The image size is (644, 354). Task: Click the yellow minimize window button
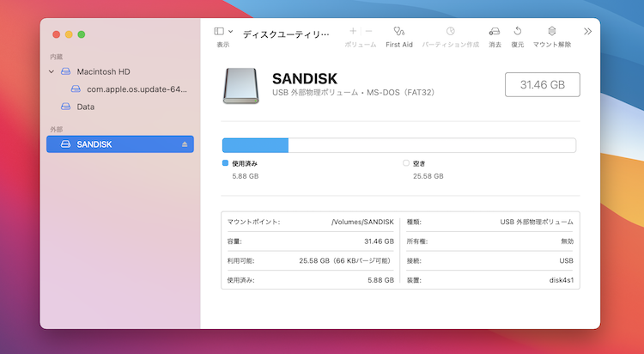pyautogui.click(x=69, y=34)
